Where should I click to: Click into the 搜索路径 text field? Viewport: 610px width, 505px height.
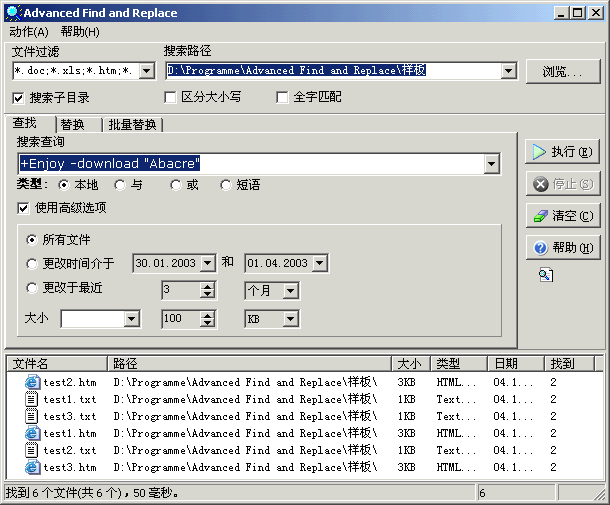(334, 71)
